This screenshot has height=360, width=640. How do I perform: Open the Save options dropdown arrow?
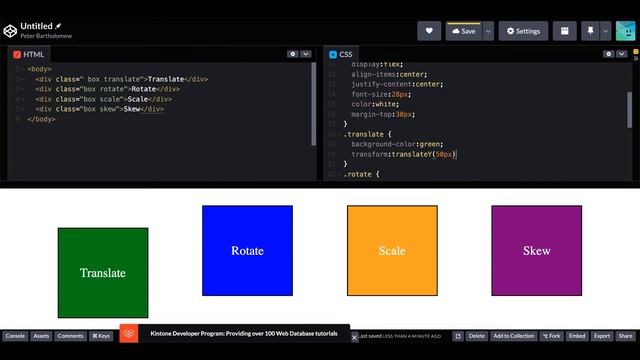point(488,31)
